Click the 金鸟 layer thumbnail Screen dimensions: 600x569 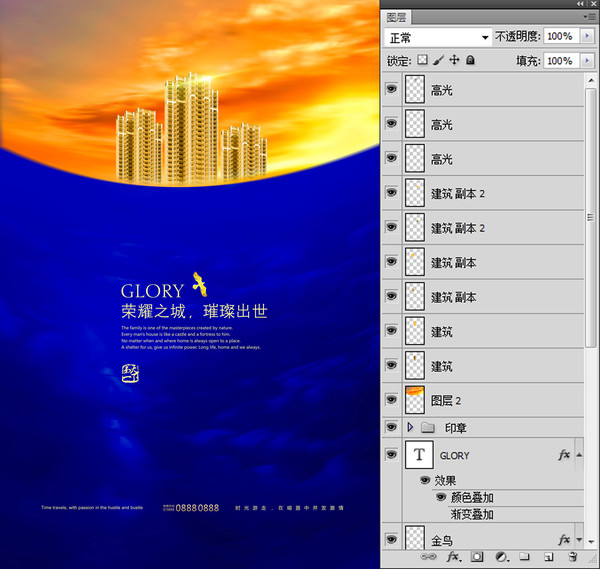(x=415, y=538)
